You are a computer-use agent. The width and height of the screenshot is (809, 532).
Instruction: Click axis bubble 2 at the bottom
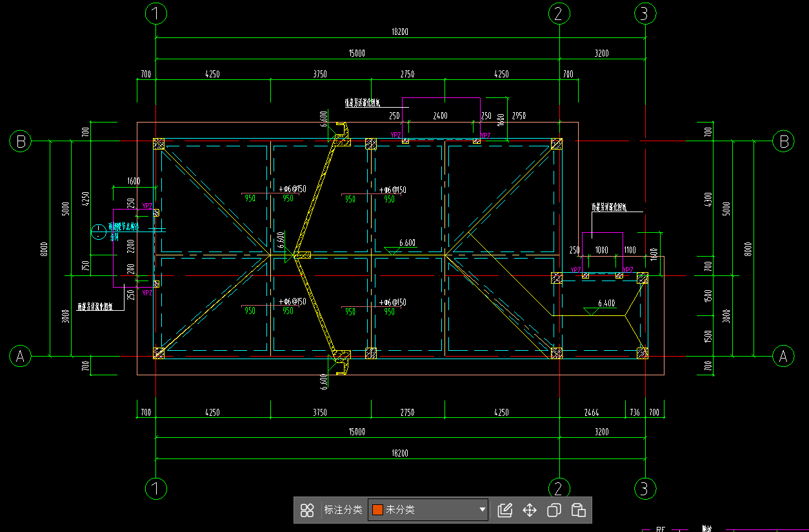(x=559, y=489)
